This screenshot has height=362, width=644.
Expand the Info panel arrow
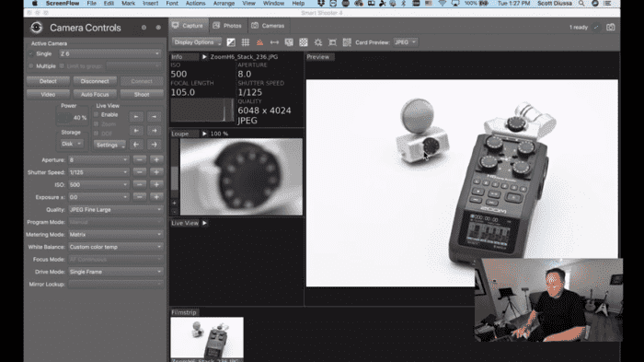click(x=204, y=57)
